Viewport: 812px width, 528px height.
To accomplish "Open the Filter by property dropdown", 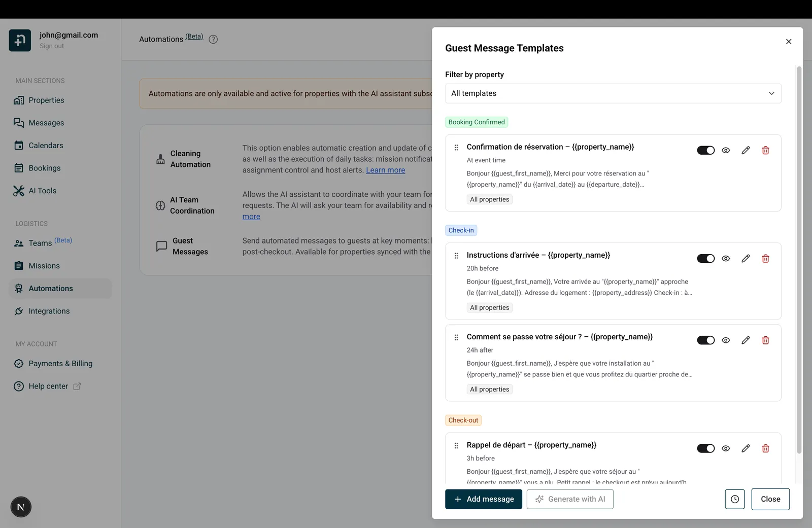I will (613, 93).
